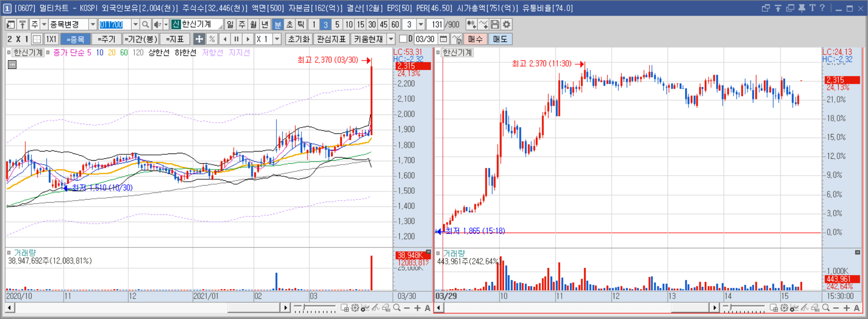Select the crosshair cursor tool
Screen dimensions: 868x319
(x=199, y=39)
